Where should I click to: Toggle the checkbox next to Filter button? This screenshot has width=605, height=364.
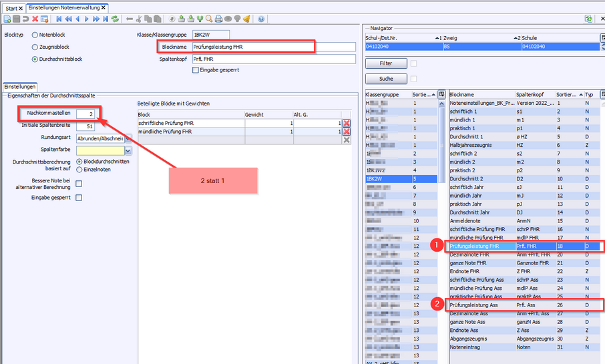[x=414, y=63]
